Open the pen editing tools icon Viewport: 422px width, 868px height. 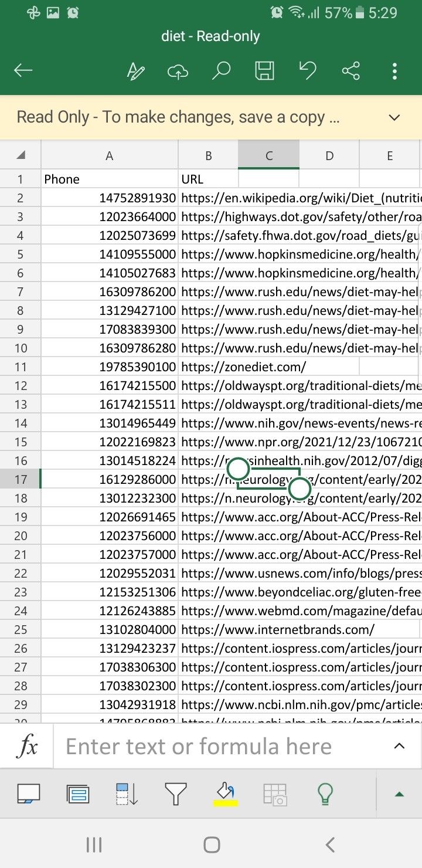point(136,72)
